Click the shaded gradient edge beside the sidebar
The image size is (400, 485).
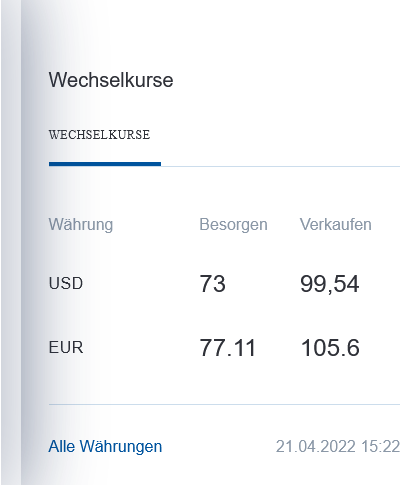coord(35,242)
